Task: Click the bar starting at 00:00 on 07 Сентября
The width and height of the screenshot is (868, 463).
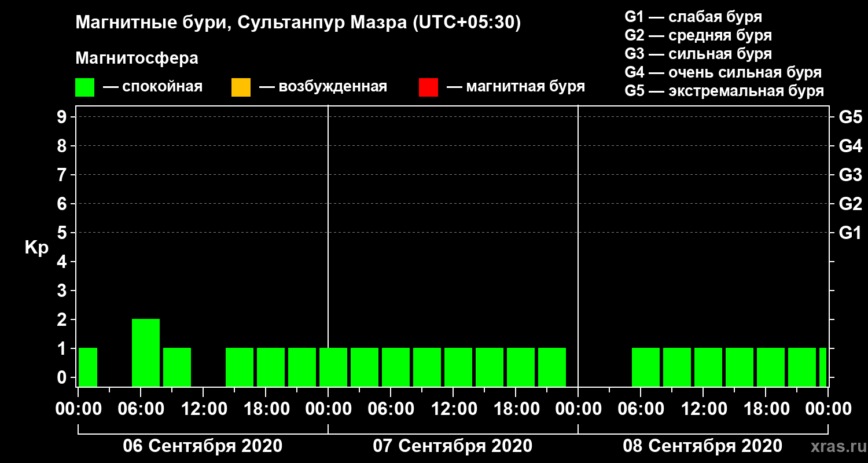Action: point(333,367)
